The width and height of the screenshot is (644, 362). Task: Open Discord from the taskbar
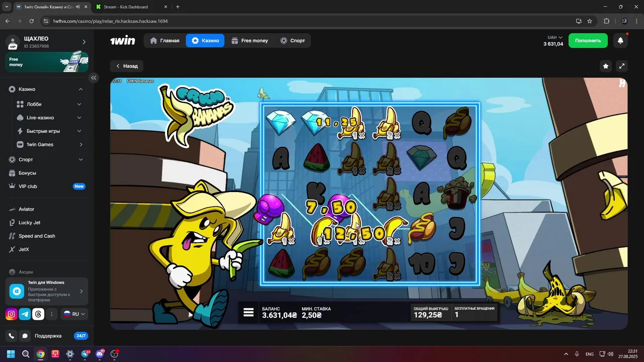(100, 354)
